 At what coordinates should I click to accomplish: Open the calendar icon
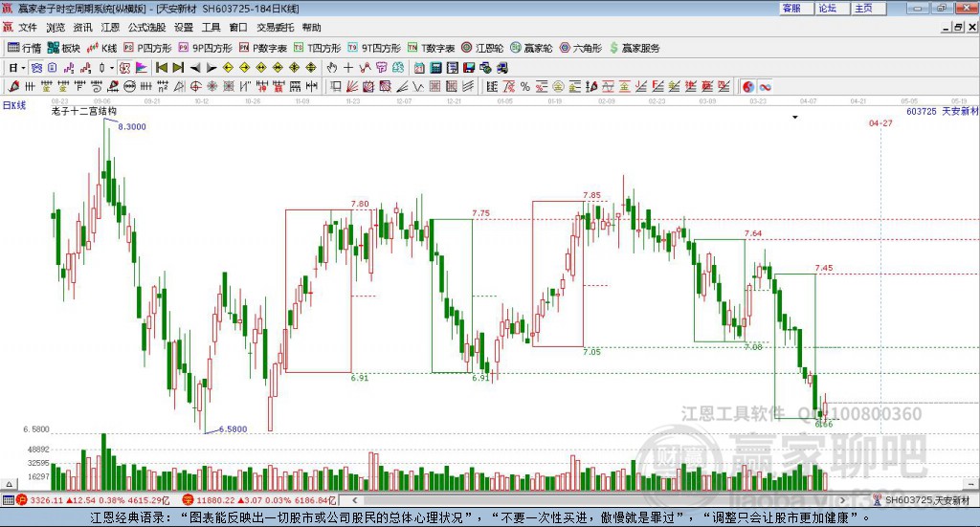[419, 68]
